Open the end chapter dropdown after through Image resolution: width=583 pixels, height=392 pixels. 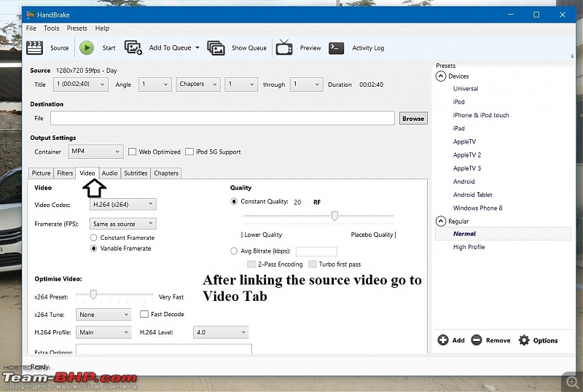point(306,85)
